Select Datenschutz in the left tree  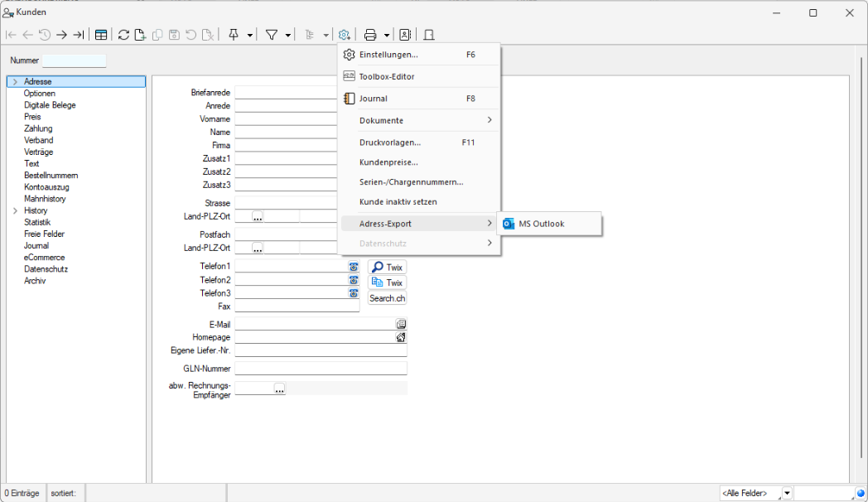pyautogui.click(x=46, y=269)
